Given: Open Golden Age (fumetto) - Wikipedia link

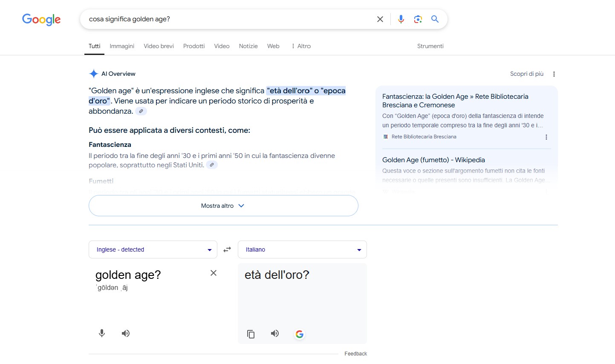Looking at the screenshot, I should [x=433, y=160].
